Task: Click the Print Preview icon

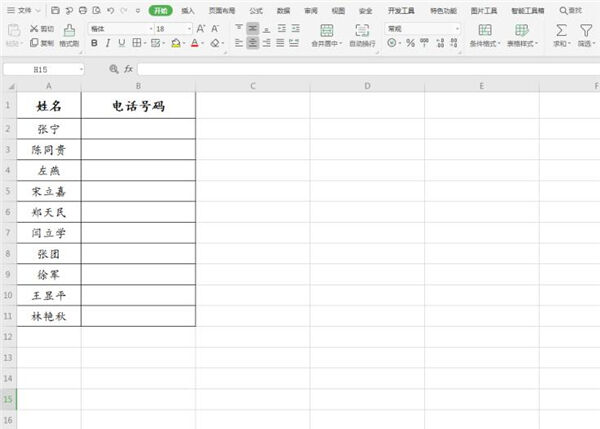Action: (96, 10)
